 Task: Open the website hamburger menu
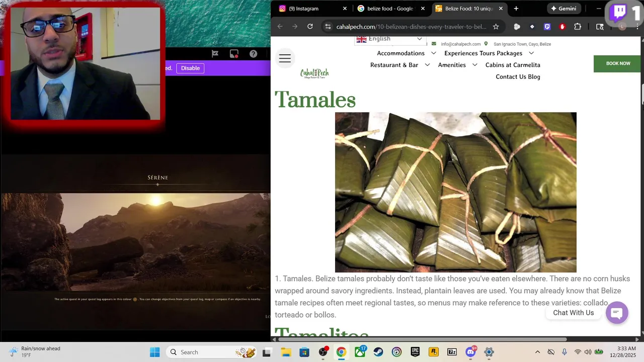point(285,59)
